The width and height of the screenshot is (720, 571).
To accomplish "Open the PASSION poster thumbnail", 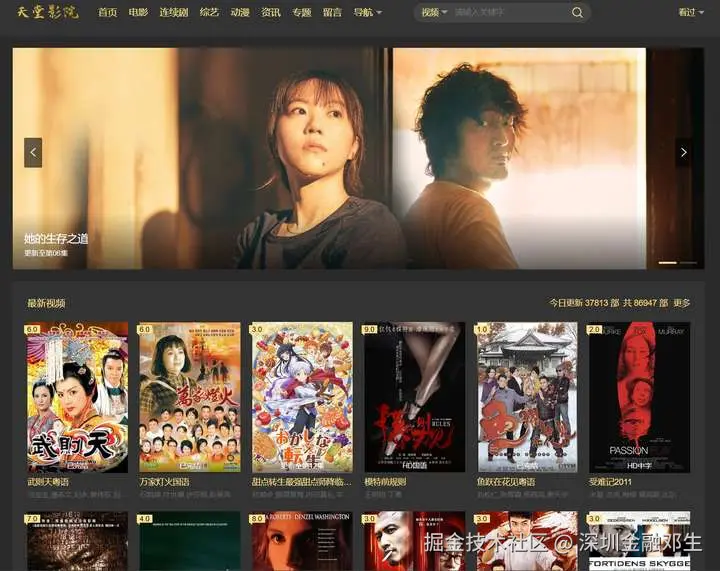I will tap(639, 397).
